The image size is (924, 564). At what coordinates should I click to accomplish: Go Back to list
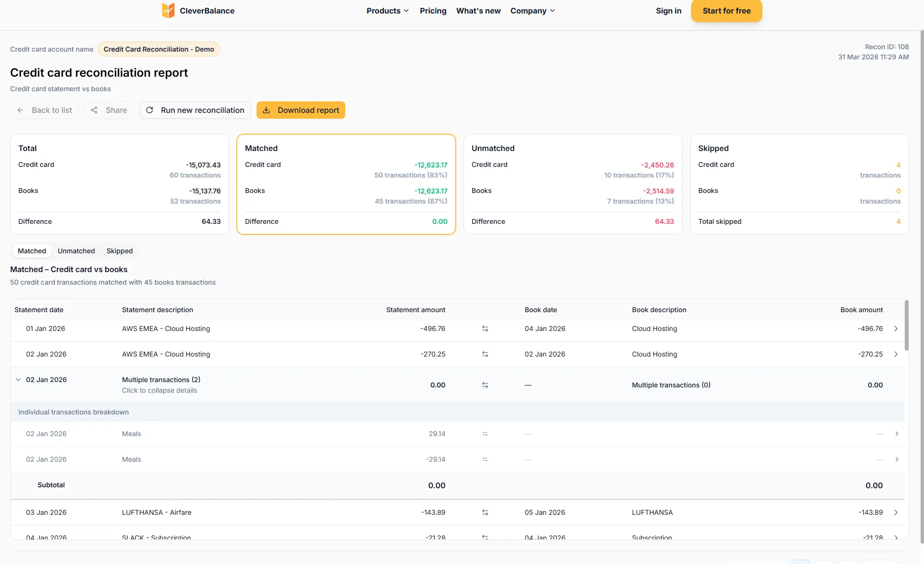point(44,110)
